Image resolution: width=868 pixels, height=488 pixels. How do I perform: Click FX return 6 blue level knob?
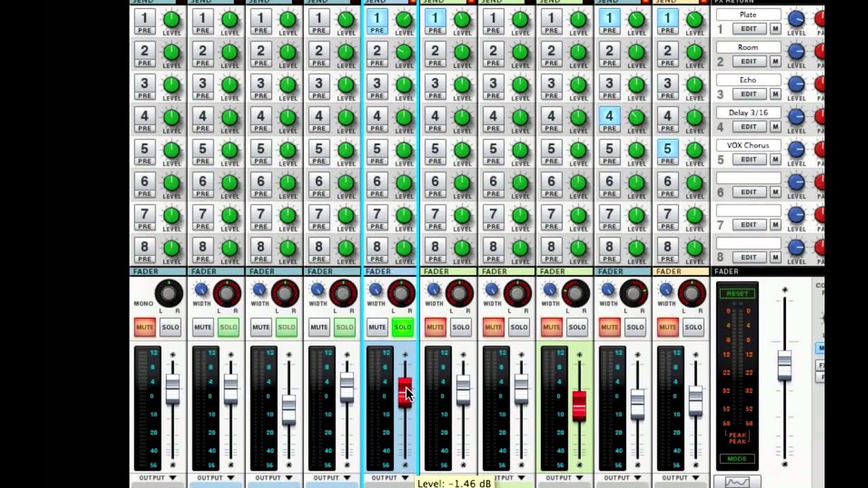[x=796, y=182]
